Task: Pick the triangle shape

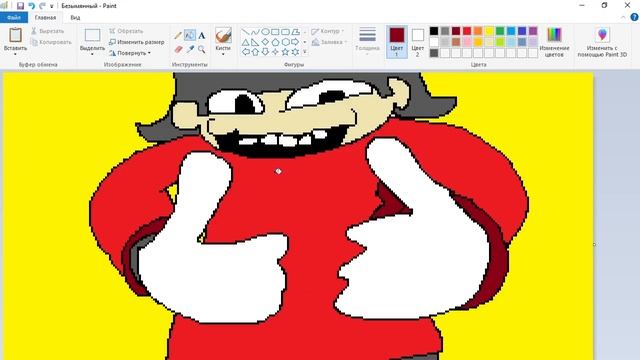Action: pos(245,42)
